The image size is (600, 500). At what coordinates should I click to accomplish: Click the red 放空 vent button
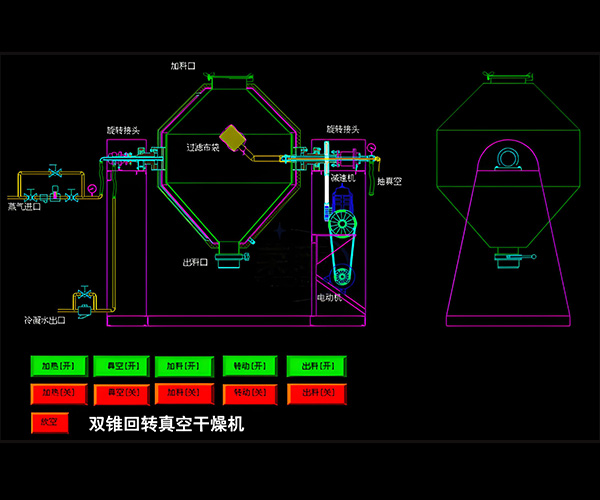click(49, 422)
